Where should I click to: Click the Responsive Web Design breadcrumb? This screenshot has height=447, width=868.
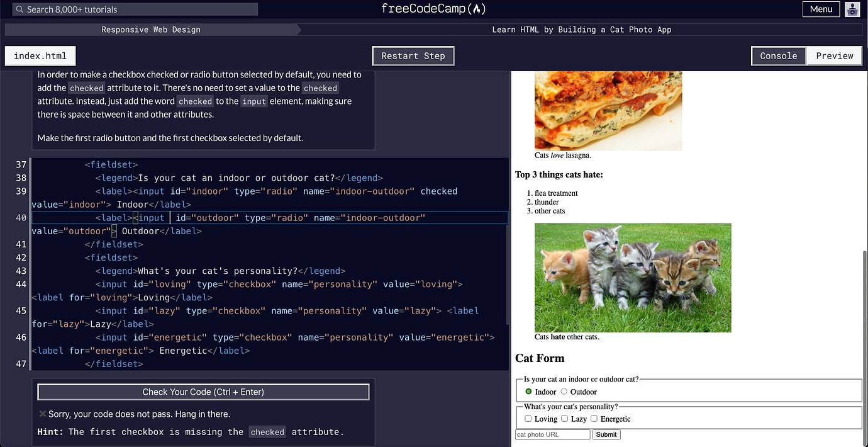coord(151,29)
